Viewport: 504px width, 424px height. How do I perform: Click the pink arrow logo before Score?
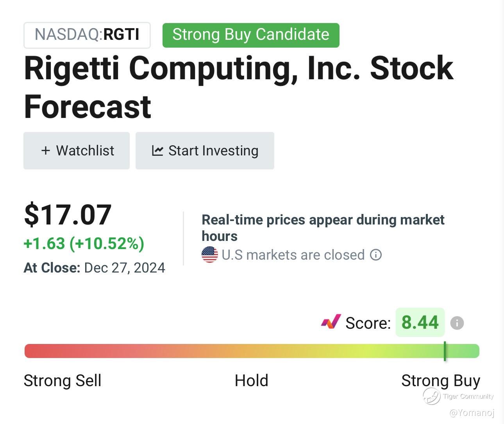[331, 322]
